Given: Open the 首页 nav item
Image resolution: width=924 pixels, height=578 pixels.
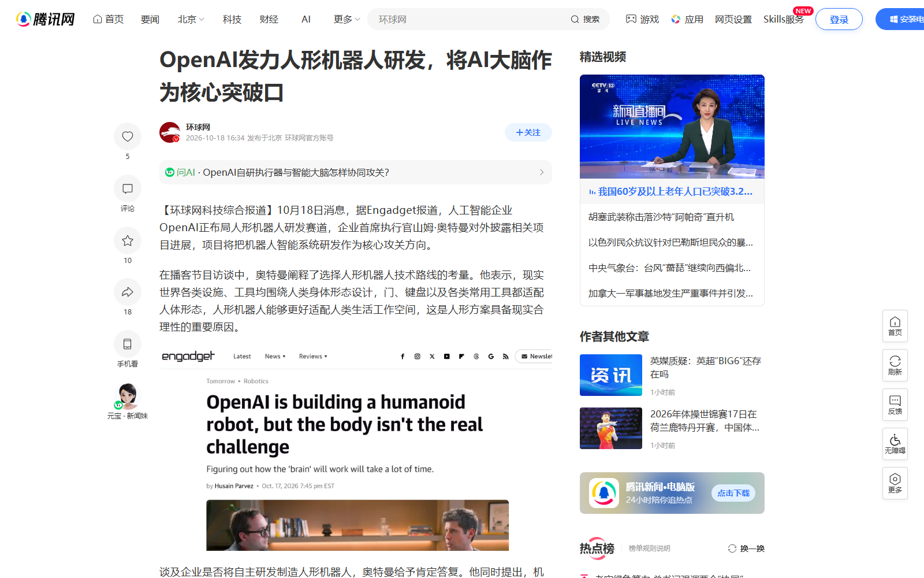Looking at the screenshot, I should (x=108, y=19).
